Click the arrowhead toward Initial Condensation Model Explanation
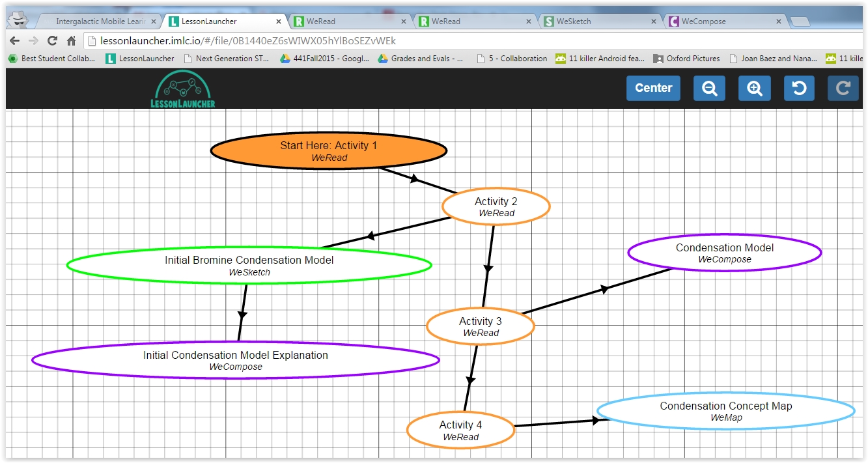The width and height of the screenshot is (868, 463). click(242, 315)
